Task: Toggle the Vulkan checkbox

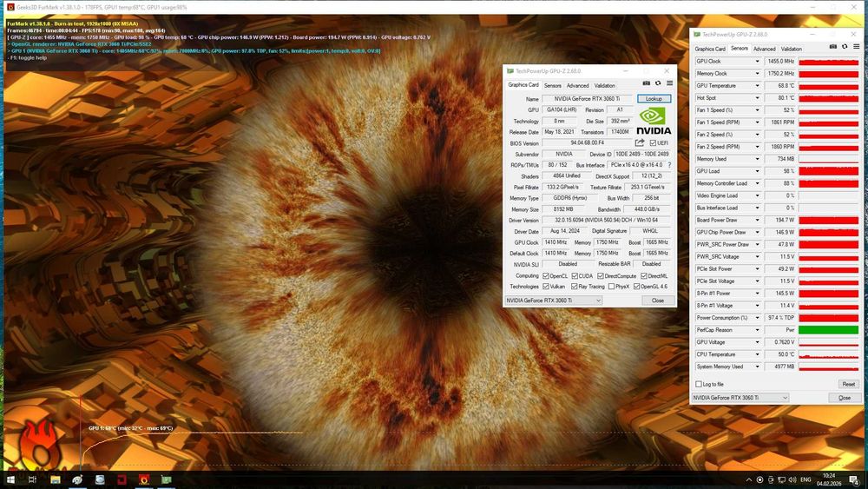Action: click(546, 287)
